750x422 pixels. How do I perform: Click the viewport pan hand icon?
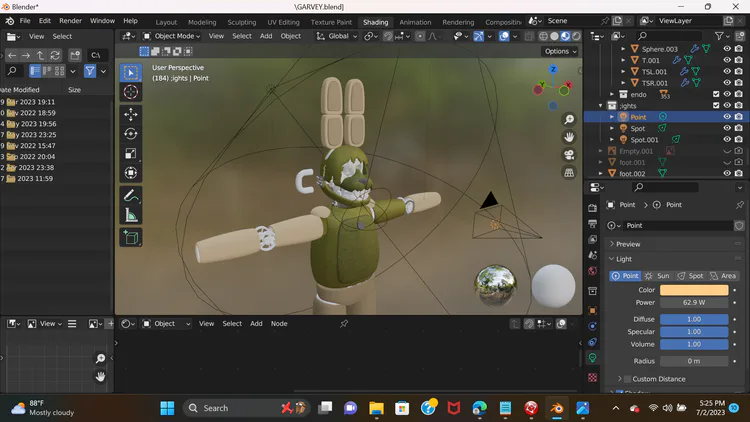(569, 137)
